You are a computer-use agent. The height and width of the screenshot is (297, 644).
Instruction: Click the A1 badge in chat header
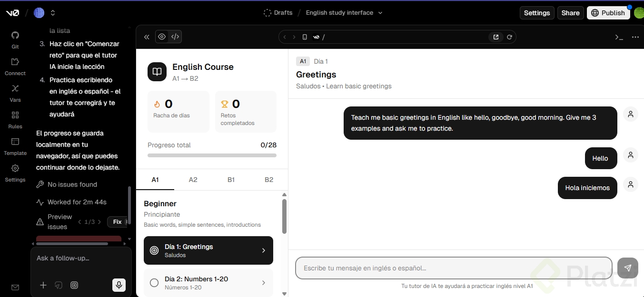click(x=303, y=61)
